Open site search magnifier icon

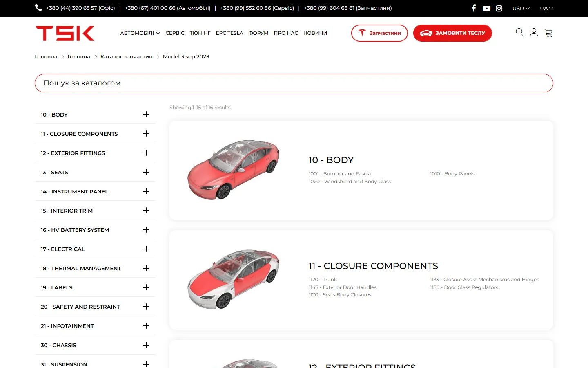pos(519,32)
